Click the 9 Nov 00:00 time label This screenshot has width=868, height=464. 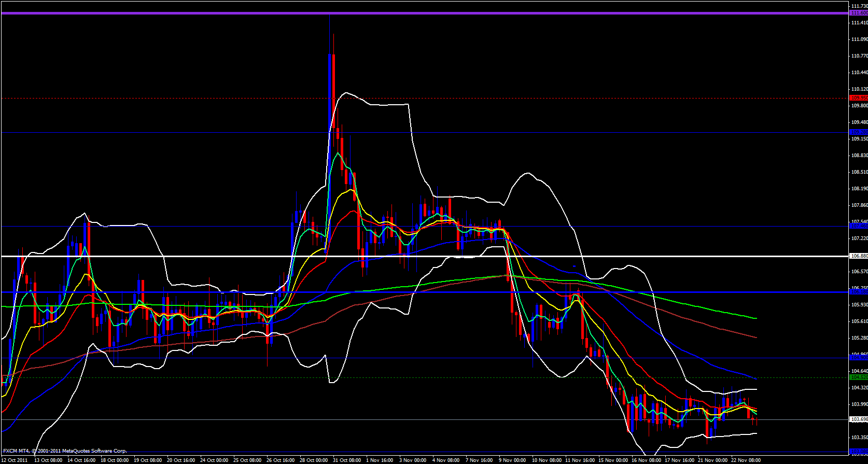click(513, 460)
